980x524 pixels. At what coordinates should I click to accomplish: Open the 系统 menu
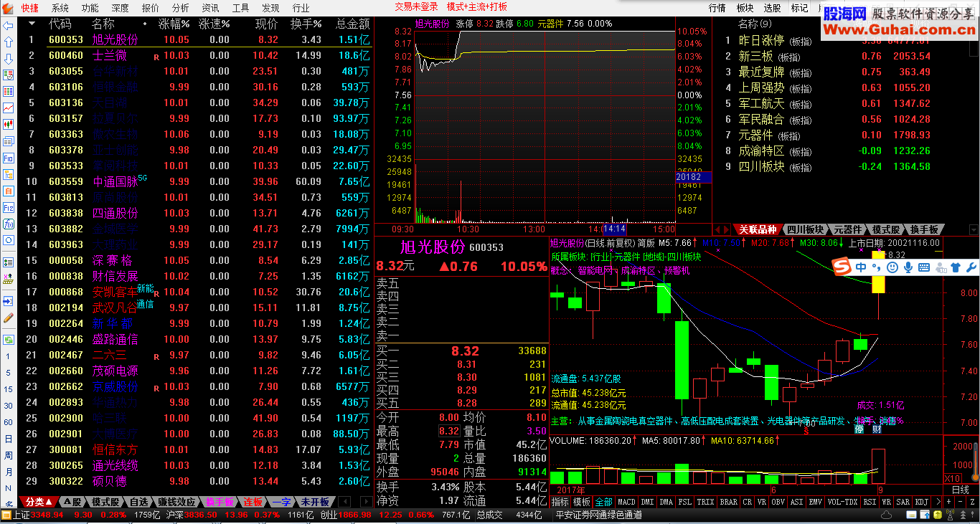(60, 8)
